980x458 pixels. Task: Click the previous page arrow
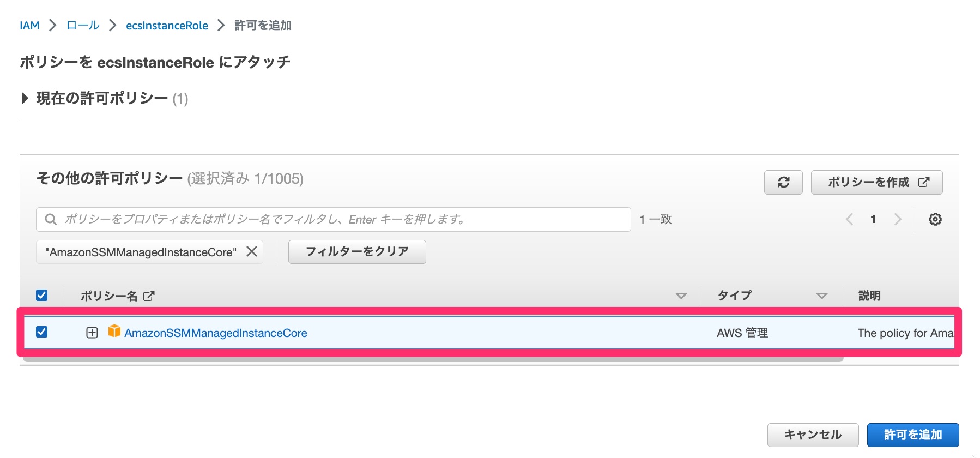click(849, 219)
